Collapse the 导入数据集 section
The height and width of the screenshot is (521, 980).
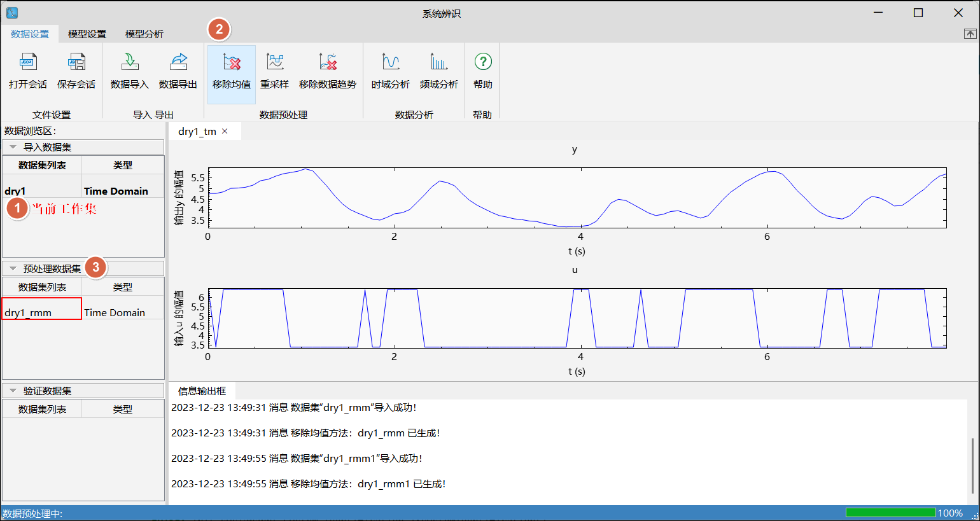[13, 147]
